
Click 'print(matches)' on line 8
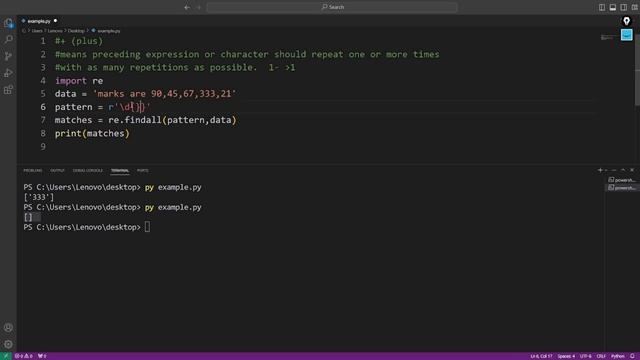click(x=92, y=133)
